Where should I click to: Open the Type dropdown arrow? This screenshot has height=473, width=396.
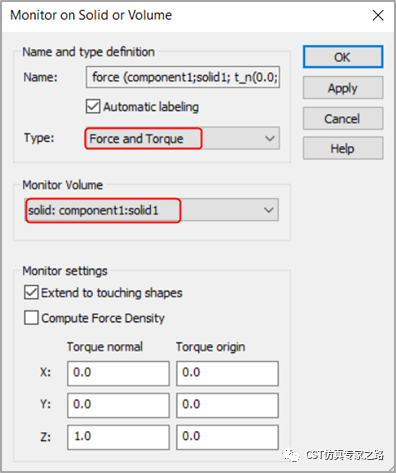(x=269, y=138)
